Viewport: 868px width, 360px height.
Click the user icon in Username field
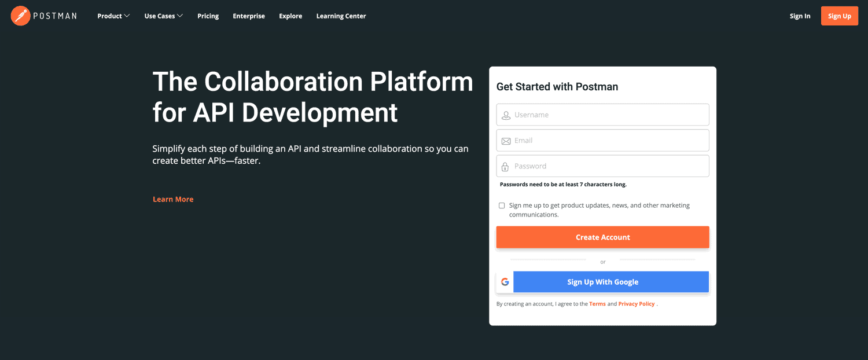(506, 115)
